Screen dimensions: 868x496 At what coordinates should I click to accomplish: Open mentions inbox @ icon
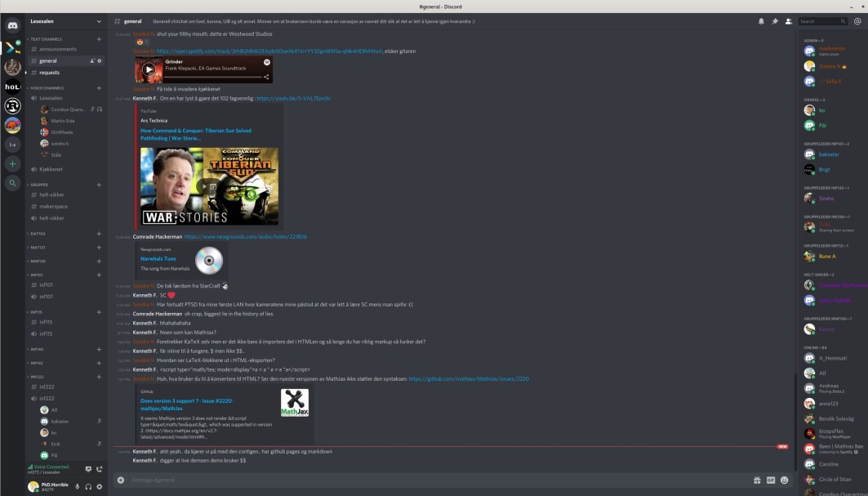point(857,21)
